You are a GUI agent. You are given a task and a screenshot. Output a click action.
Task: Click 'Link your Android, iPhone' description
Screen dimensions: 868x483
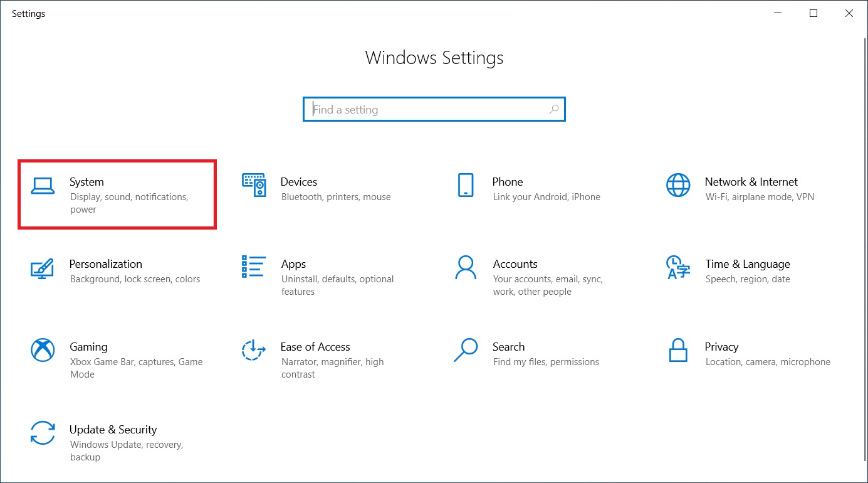pyautogui.click(x=546, y=197)
